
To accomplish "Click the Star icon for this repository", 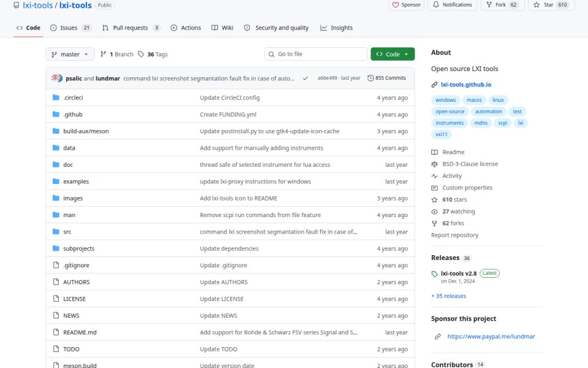I will click(x=537, y=5).
